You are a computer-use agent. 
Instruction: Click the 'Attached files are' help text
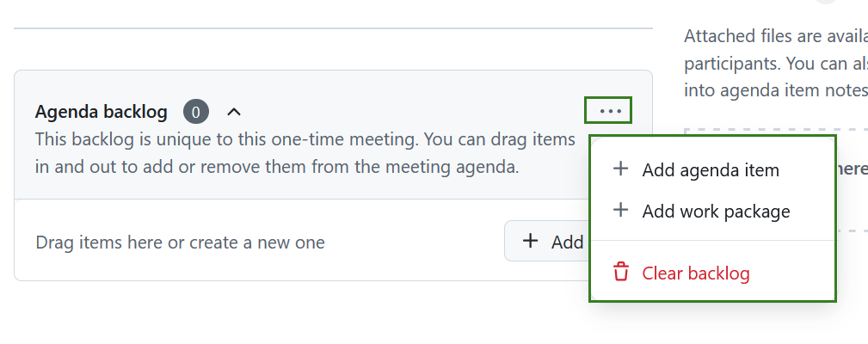tap(774, 36)
